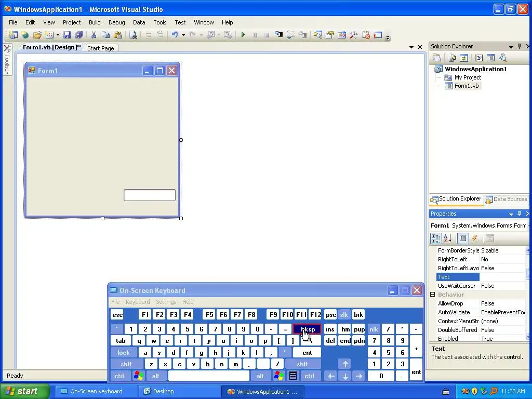This screenshot has height=399, width=532.
Task: Open toolbar options overflow arrow
Action: (x=388, y=37)
